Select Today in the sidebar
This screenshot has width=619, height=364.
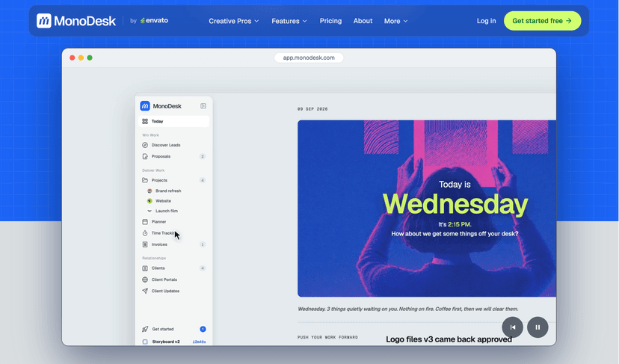pyautogui.click(x=174, y=121)
